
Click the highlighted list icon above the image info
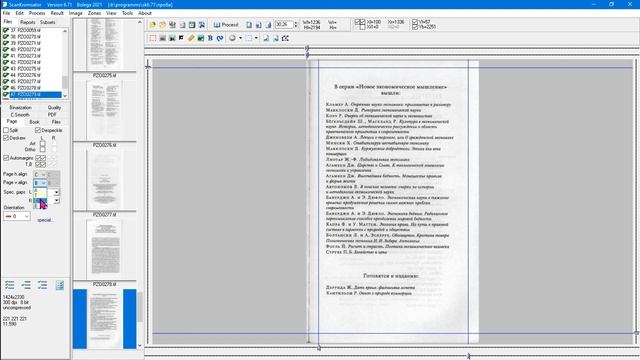pos(60,285)
